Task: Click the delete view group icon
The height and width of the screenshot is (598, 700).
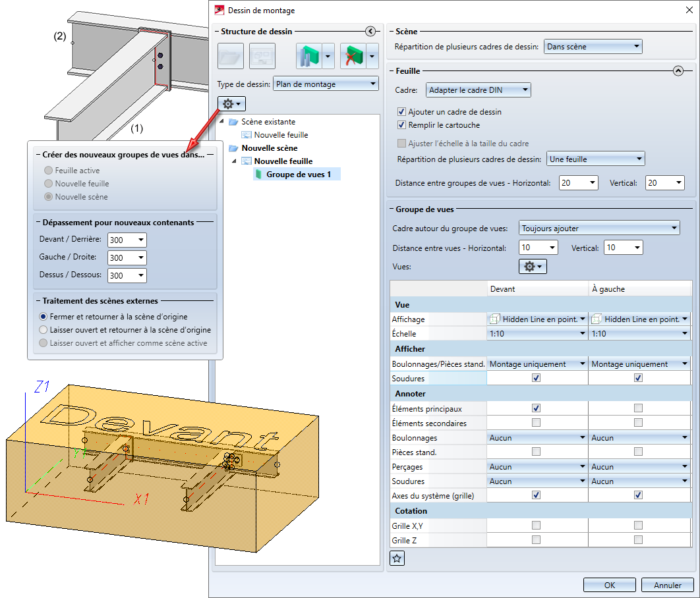Action: pos(352,57)
